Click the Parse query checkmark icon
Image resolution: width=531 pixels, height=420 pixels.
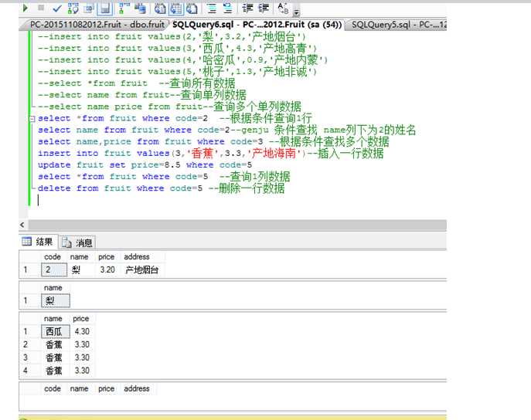[56, 8]
